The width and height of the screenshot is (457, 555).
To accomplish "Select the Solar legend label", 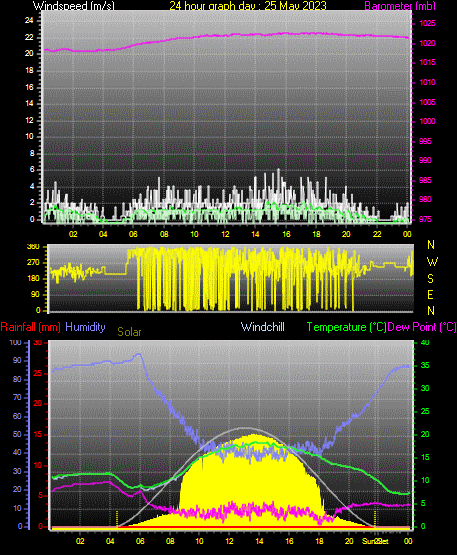I will (x=129, y=332).
